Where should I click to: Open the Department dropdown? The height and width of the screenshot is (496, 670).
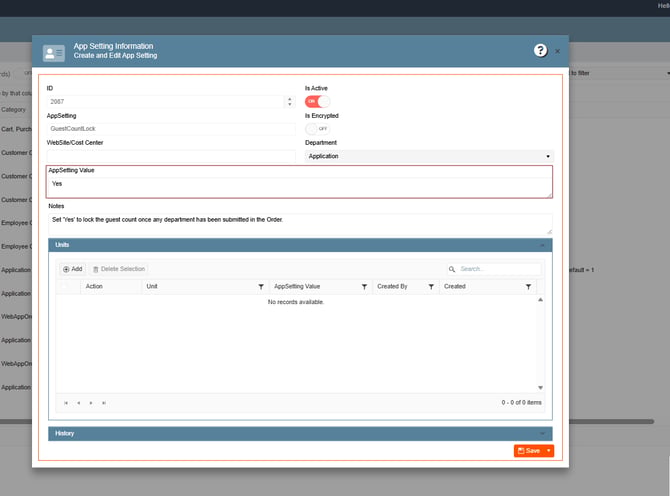429,156
